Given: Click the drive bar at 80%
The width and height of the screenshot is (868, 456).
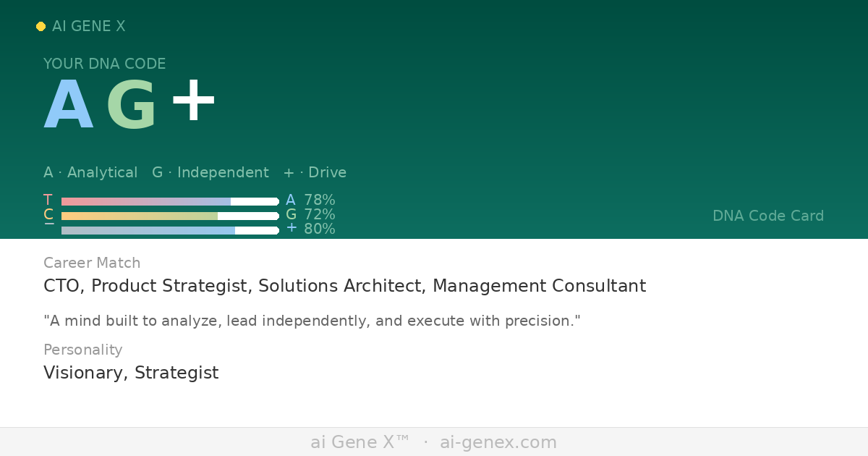Looking at the screenshot, I should 170,230.
